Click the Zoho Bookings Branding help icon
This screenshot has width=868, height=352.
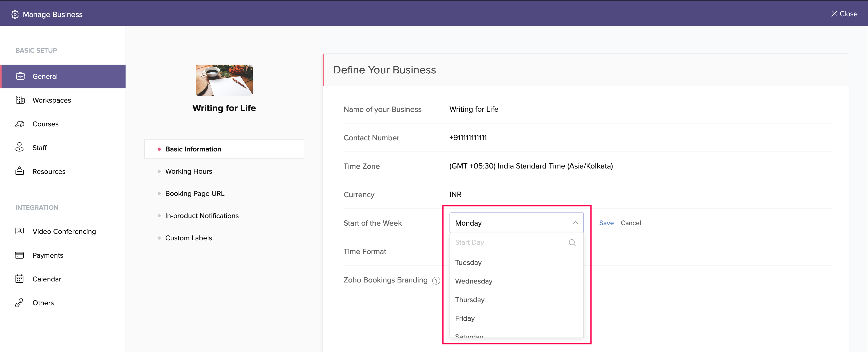(x=436, y=280)
